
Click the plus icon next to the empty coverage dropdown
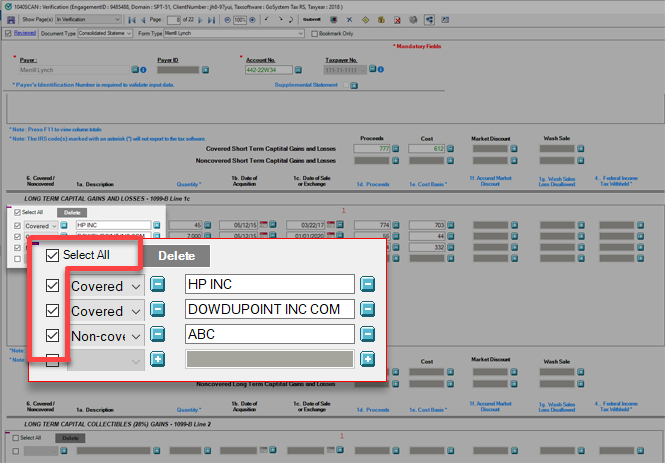point(158,360)
